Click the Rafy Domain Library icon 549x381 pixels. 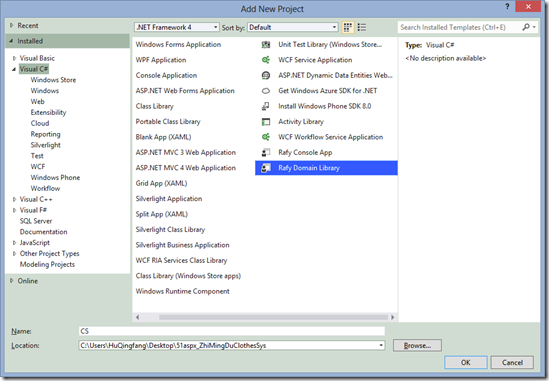coord(266,168)
